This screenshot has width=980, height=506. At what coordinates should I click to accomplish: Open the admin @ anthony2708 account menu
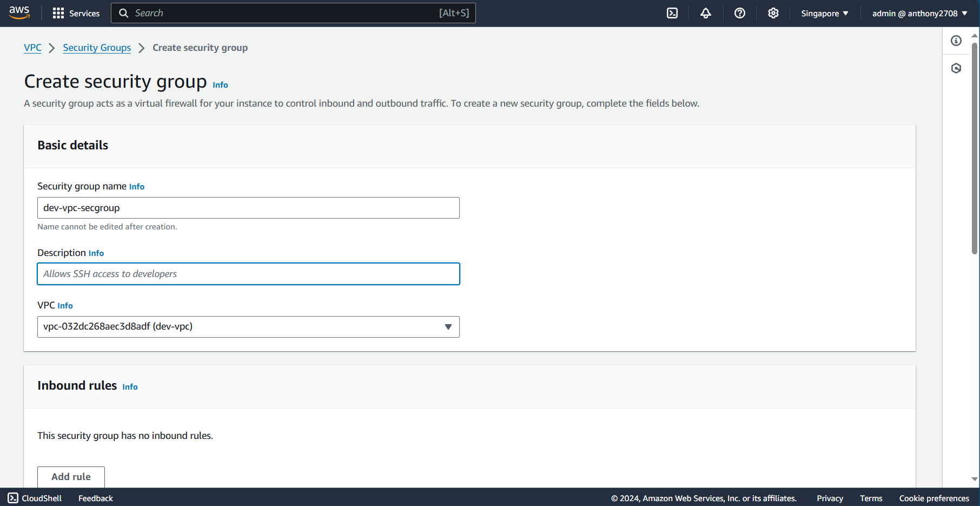pyautogui.click(x=920, y=14)
